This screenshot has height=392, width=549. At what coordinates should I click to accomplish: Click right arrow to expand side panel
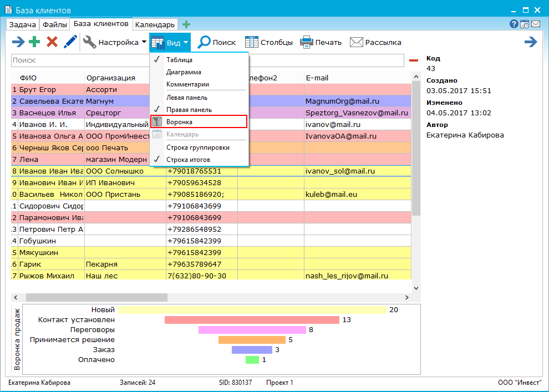click(531, 42)
